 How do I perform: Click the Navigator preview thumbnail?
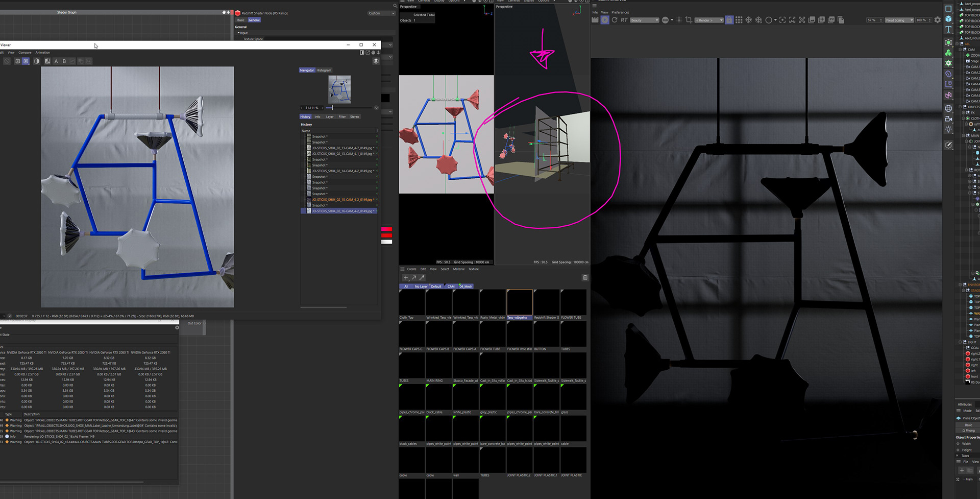(x=339, y=89)
